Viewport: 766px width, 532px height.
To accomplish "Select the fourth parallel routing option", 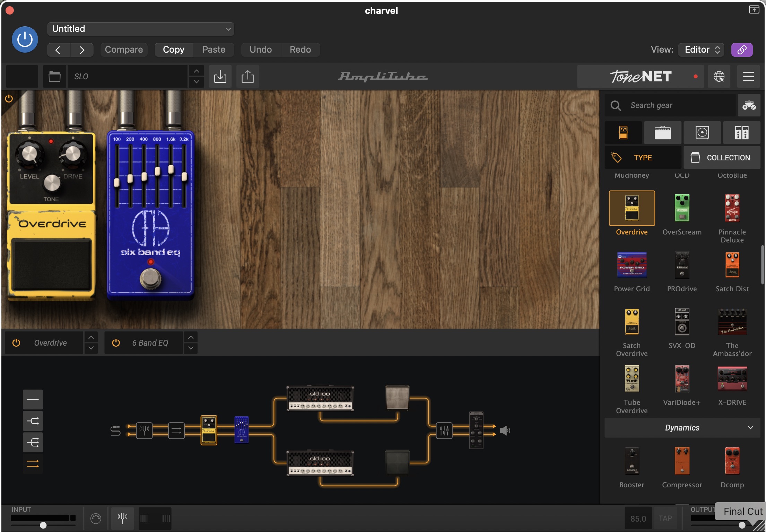I will click(x=33, y=464).
